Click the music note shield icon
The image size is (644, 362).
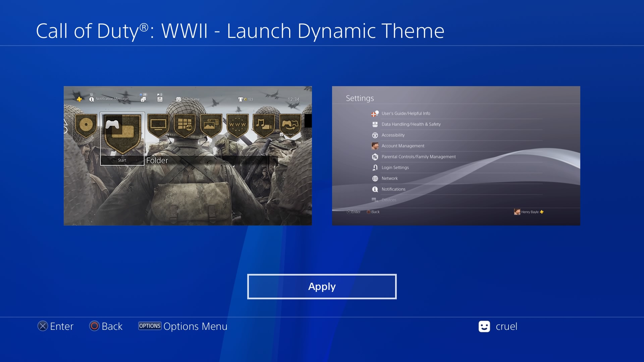tap(264, 126)
